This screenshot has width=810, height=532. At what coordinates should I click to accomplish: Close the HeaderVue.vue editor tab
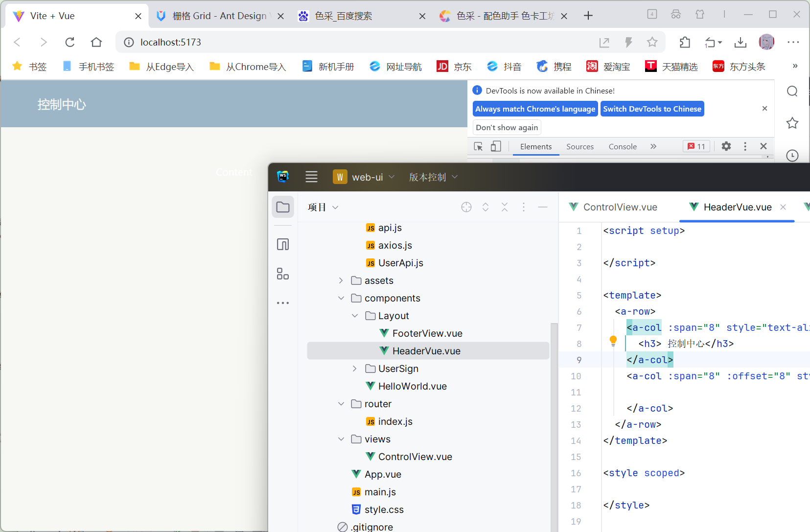tap(783, 207)
